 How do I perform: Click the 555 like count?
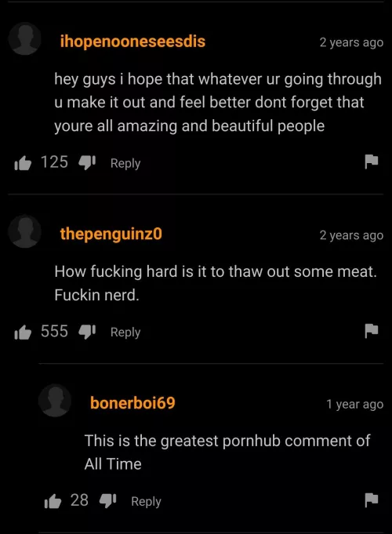tap(55, 332)
